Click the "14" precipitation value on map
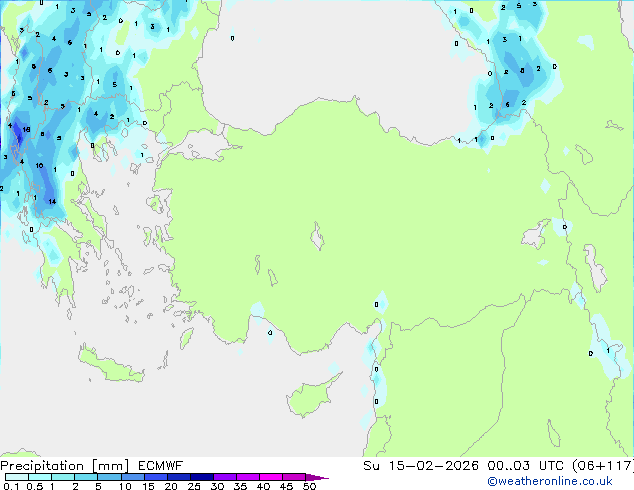Viewport: 634px width, 490px height. (x=52, y=201)
